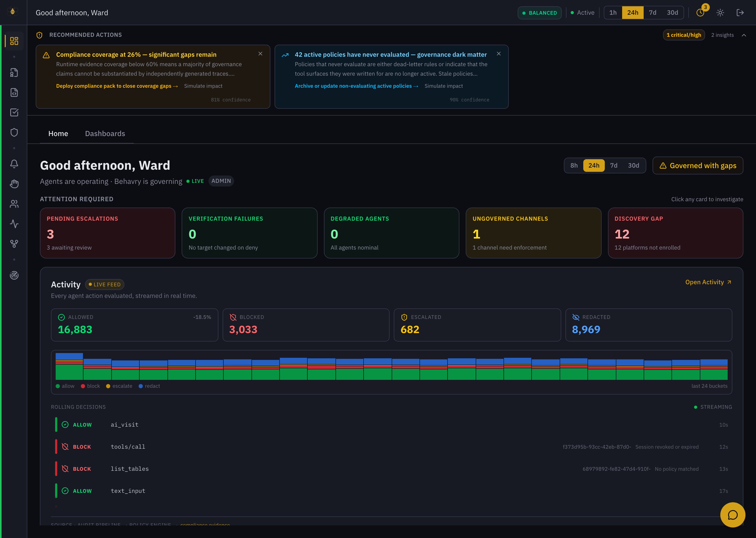Open the raised hand icon in sidebar
This screenshot has width=756, height=538.
[14, 184]
